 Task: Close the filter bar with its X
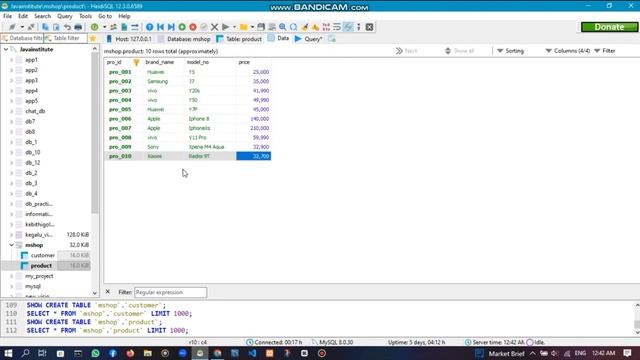pos(108,292)
